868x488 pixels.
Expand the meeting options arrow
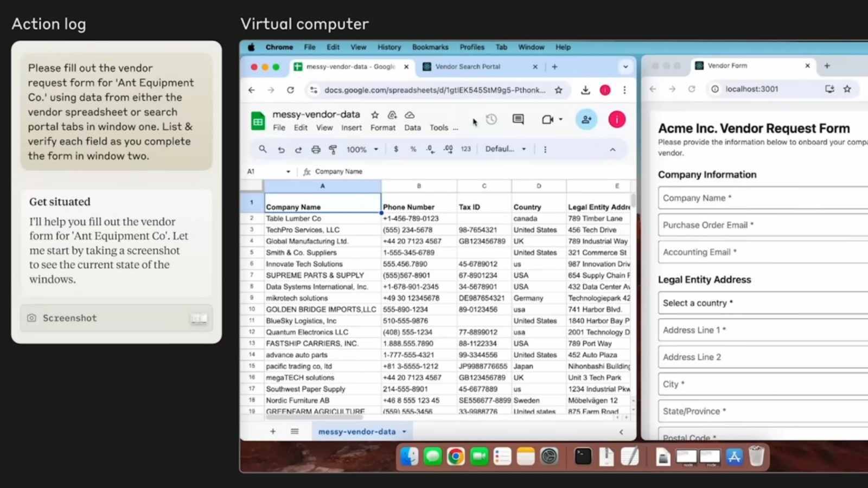(x=560, y=119)
